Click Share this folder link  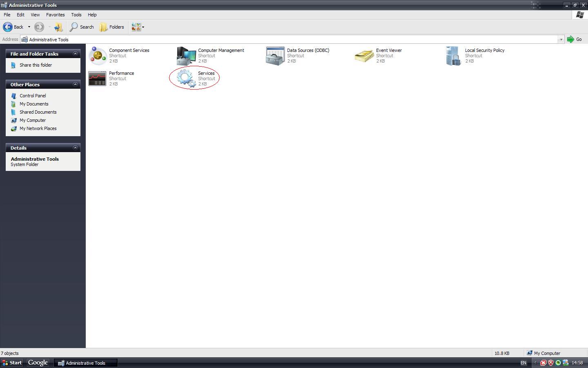(36, 65)
